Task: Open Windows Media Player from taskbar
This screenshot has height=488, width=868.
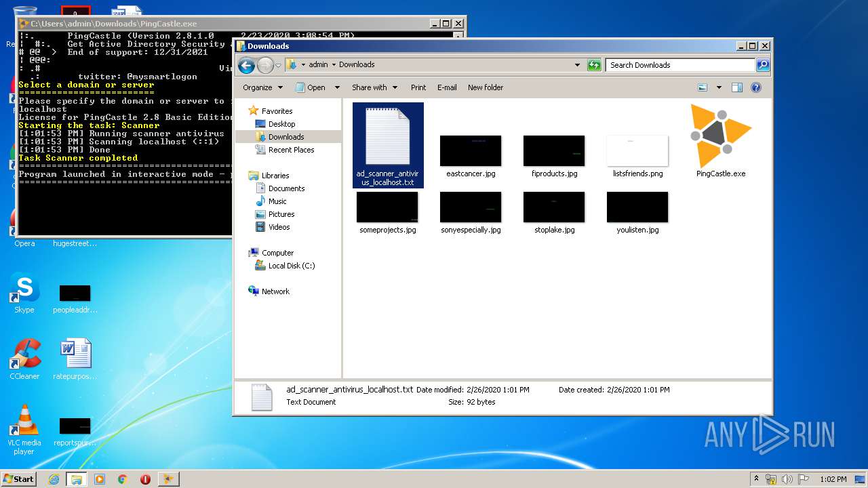Action: [99, 479]
